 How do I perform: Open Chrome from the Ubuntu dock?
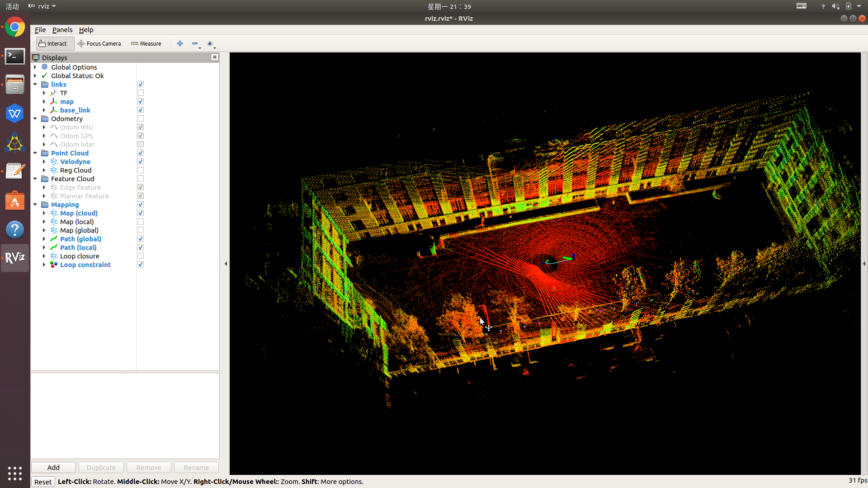coord(15,28)
